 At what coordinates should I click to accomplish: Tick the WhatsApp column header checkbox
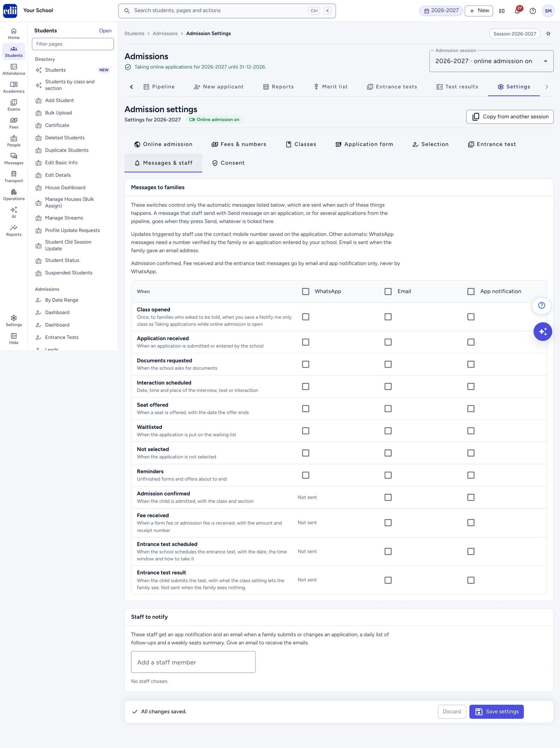[306, 291]
